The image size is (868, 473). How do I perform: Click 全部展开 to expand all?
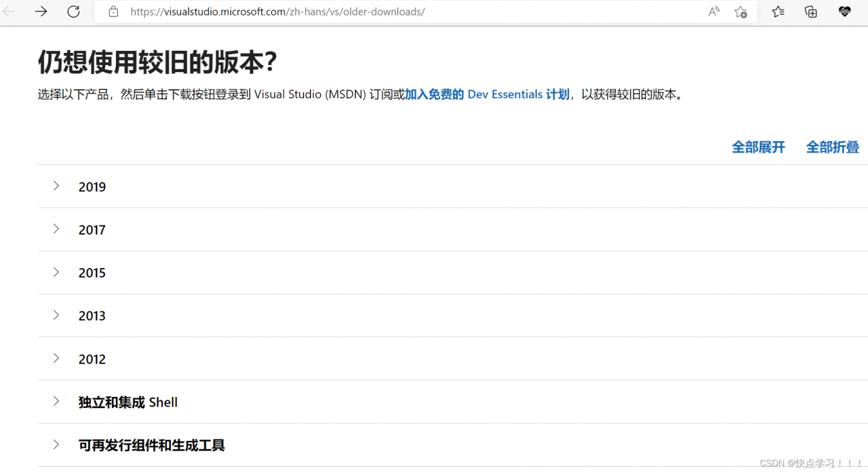point(758,147)
